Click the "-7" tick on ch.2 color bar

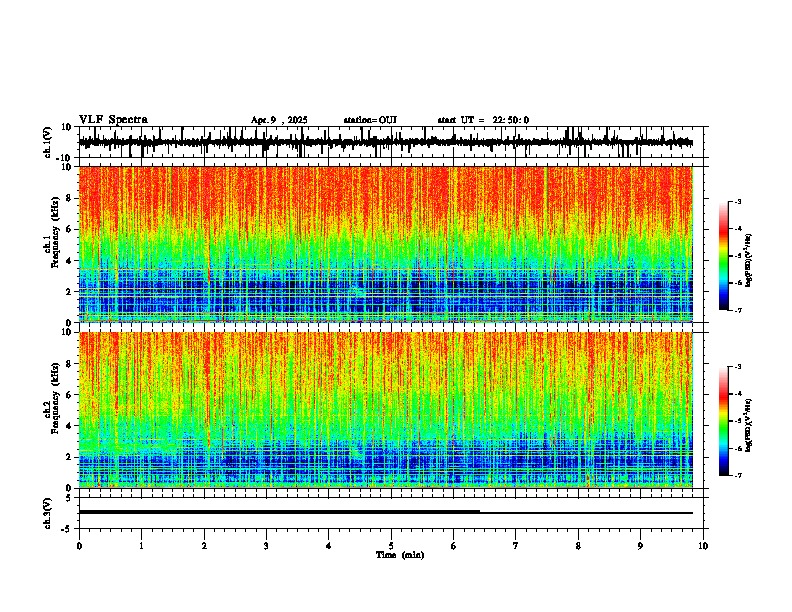coord(738,475)
